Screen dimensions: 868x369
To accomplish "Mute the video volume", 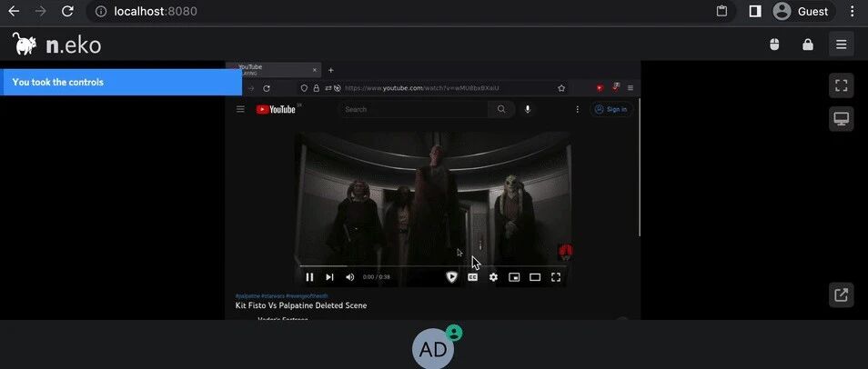I will click(350, 277).
